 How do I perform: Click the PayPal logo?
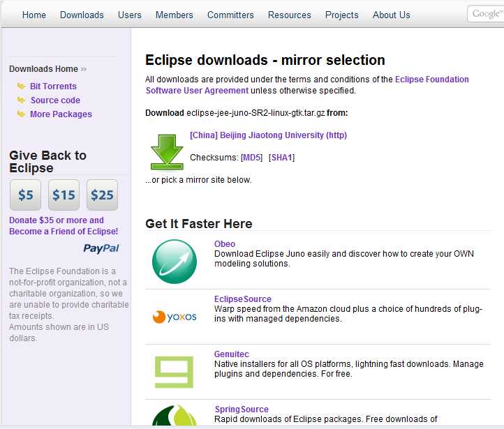point(101,248)
